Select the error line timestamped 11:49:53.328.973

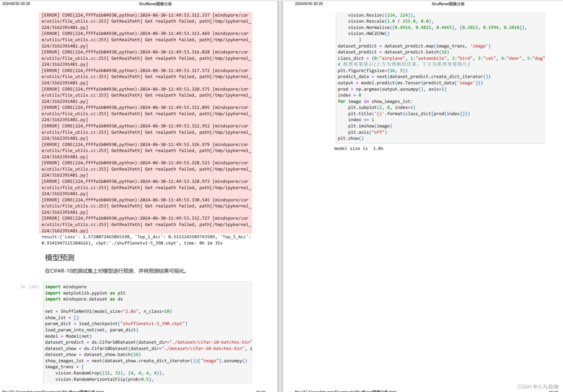click(x=145, y=181)
